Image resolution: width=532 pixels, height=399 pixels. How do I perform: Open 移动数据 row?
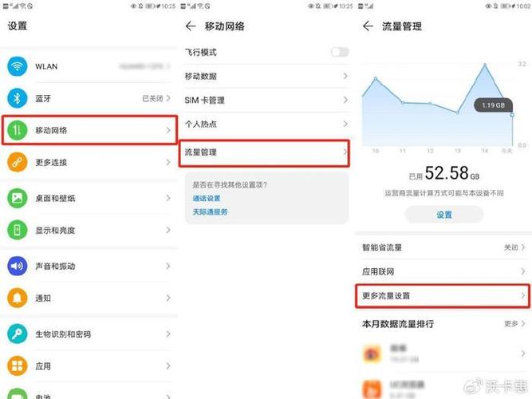click(266, 76)
